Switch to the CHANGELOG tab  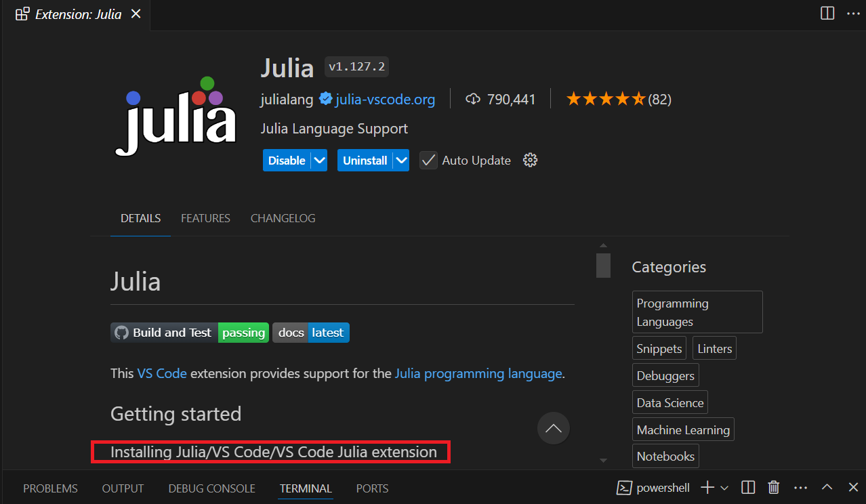[x=283, y=218]
